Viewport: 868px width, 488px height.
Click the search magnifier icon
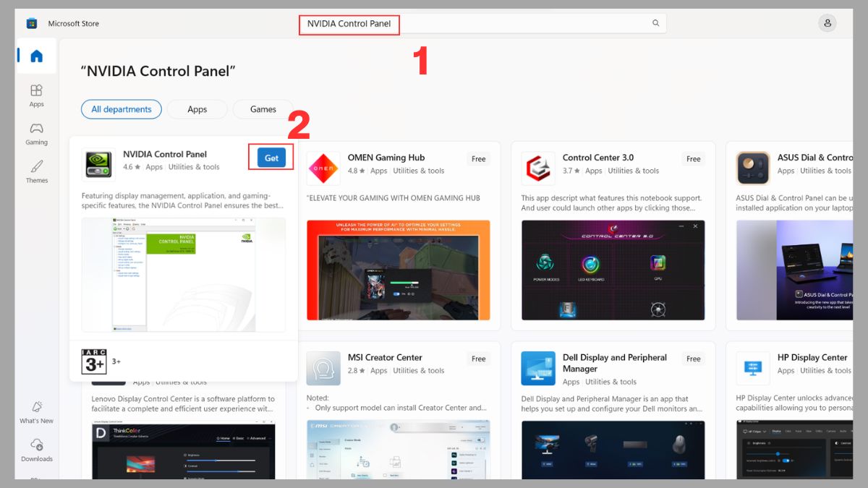[x=656, y=23]
